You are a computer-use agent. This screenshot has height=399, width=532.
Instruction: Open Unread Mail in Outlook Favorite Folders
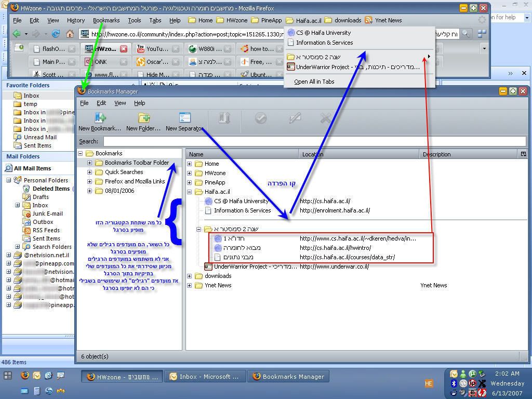pyautogui.click(x=35, y=137)
